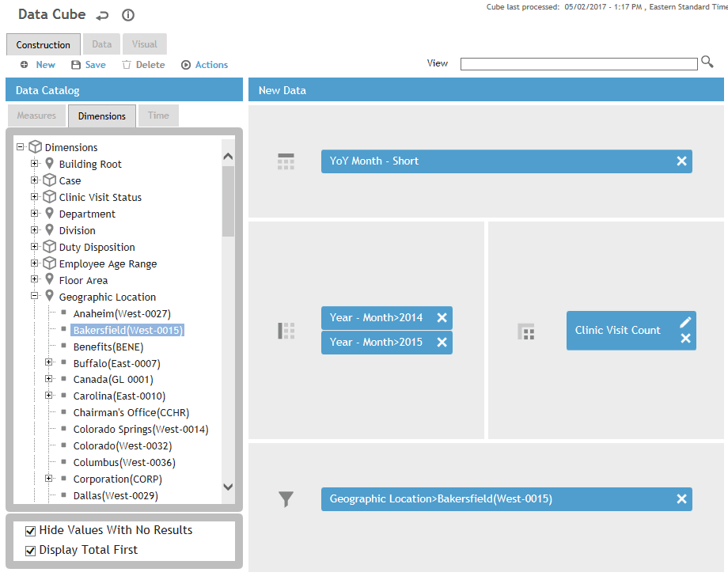Click the measures grid icon near Clinic Visit Count

(x=525, y=332)
